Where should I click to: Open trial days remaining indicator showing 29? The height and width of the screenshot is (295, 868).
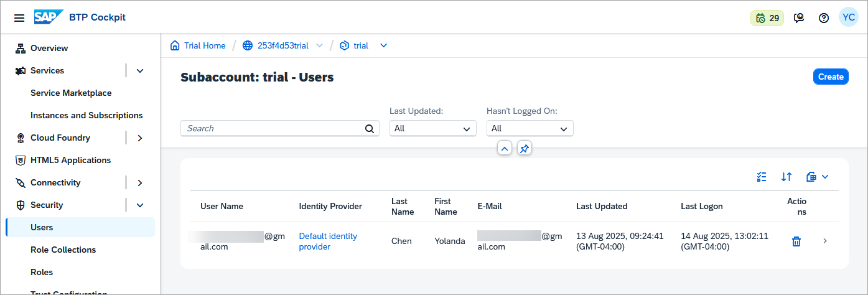767,18
